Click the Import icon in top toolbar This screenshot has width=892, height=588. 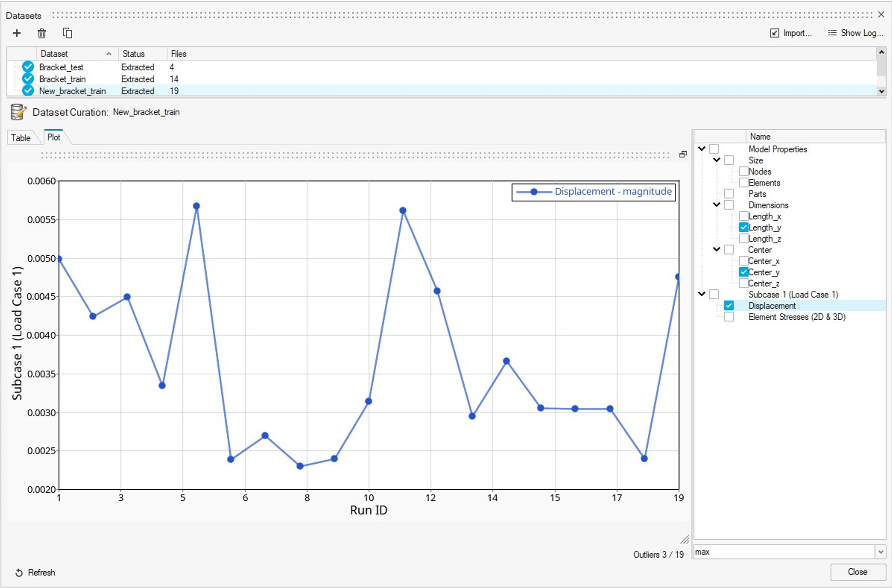[x=774, y=33]
